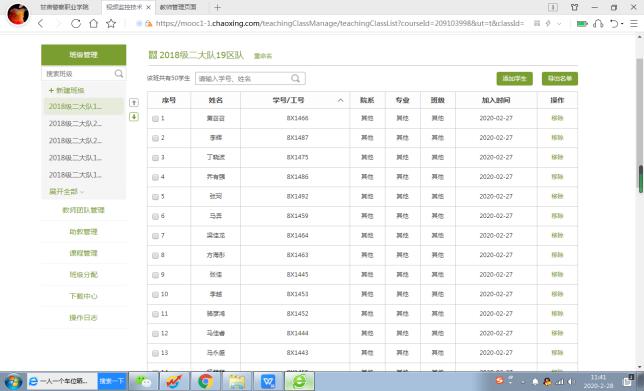Screen dimensions: 644x391
Task: Open 课程管理 in the sidebar
Action: (83, 253)
